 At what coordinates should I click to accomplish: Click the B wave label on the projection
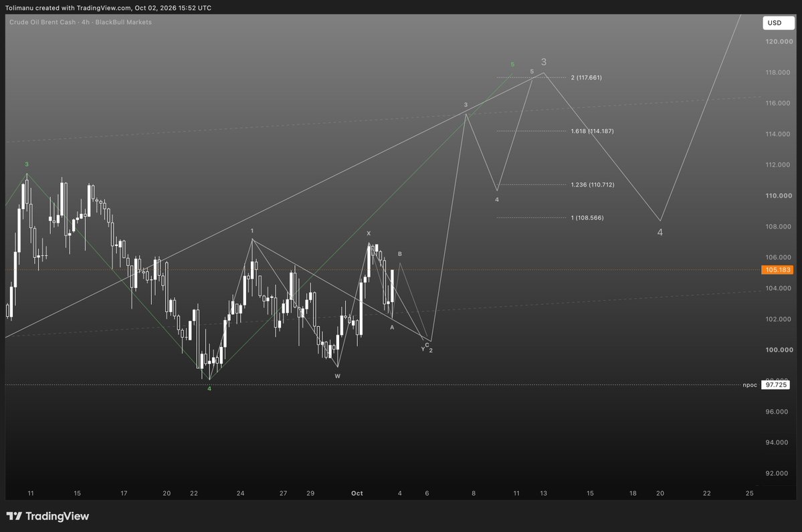pos(400,254)
